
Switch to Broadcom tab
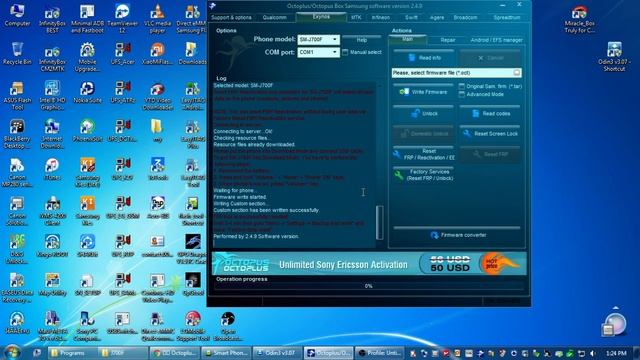click(x=465, y=18)
